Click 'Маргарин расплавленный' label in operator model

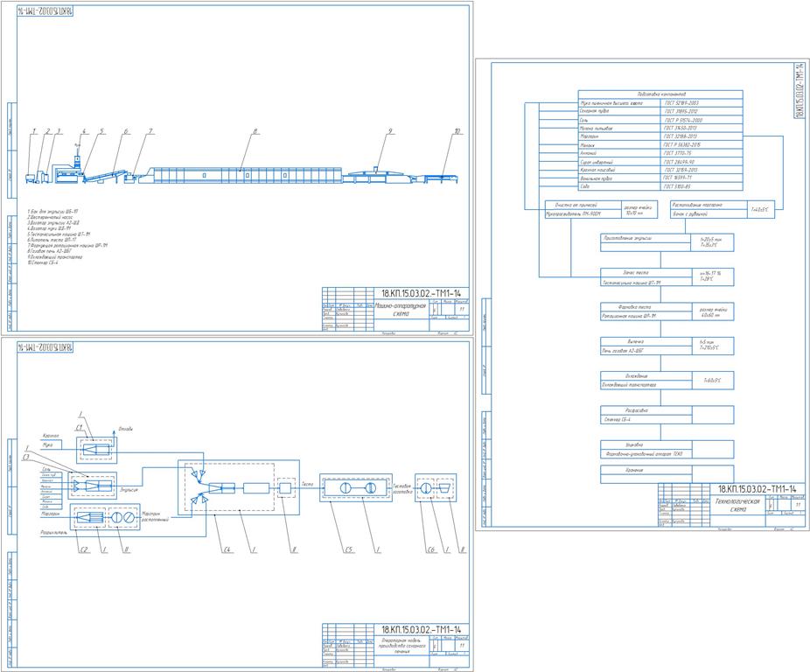tap(155, 517)
